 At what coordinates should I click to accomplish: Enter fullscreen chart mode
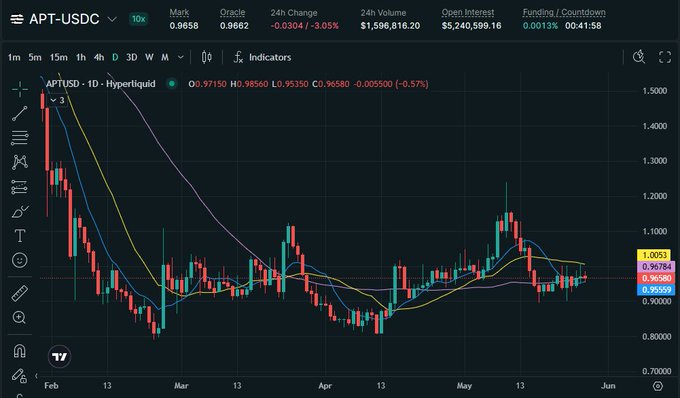(x=665, y=57)
